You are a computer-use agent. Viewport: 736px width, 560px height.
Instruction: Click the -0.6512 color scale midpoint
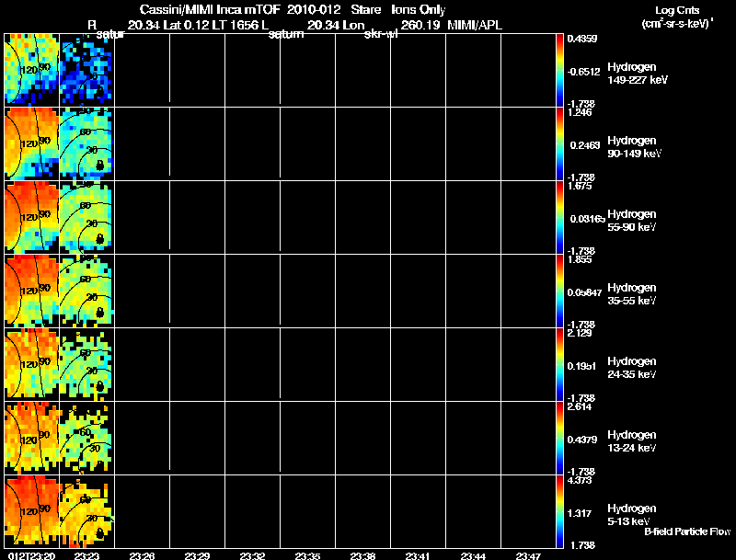pos(583,72)
